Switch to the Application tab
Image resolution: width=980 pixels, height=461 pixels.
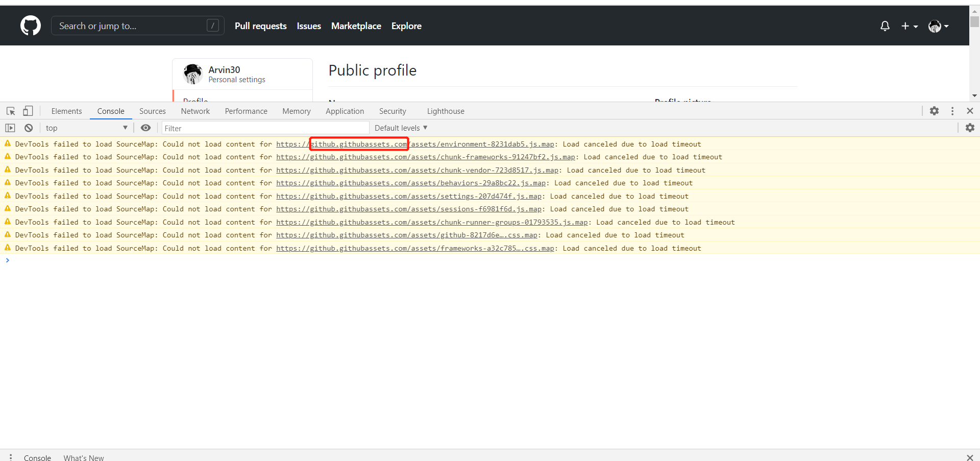pos(345,111)
